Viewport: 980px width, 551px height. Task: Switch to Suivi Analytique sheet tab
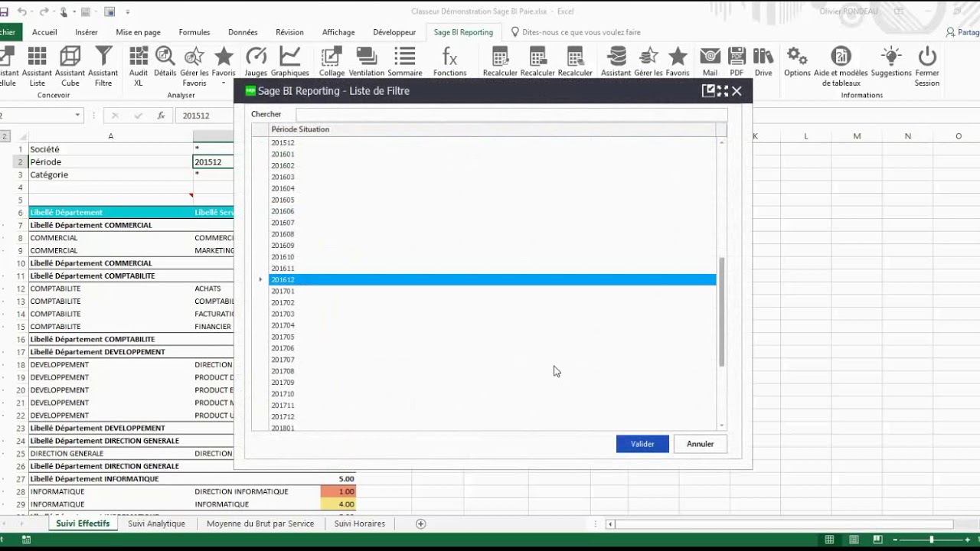[156, 523]
